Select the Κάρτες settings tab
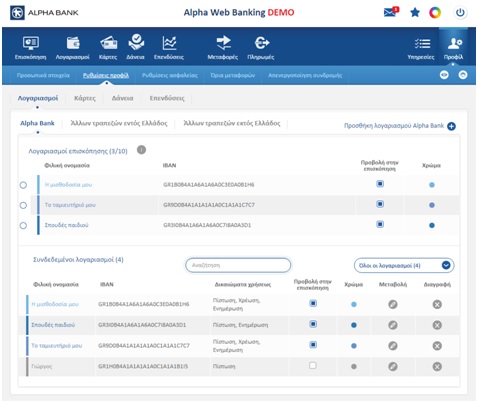Viewport: 478px width, 403px height. coord(85,98)
